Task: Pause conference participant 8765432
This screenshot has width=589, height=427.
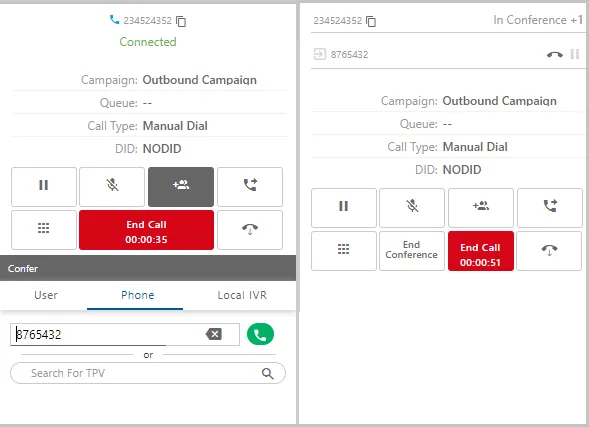Action: 575,54
